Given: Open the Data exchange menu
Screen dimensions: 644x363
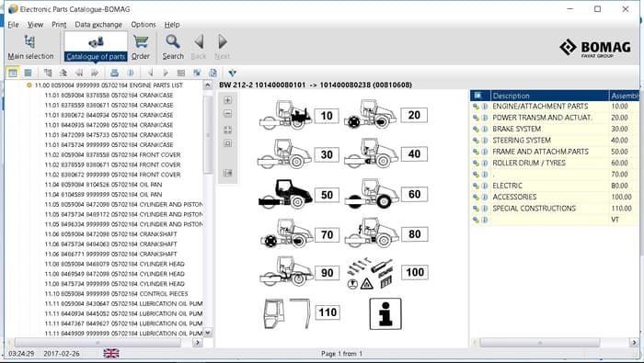Looking at the screenshot, I should point(98,25).
